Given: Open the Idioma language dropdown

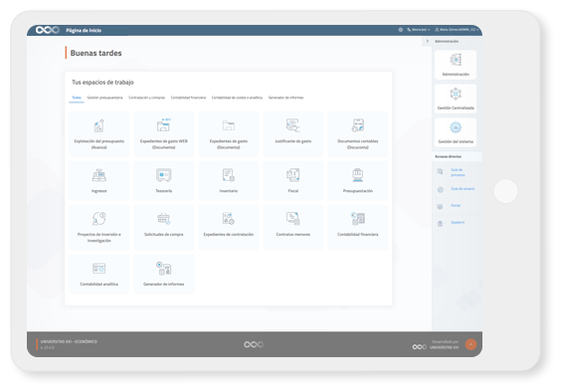Looking at the screenshot, I should click(418, 30).
